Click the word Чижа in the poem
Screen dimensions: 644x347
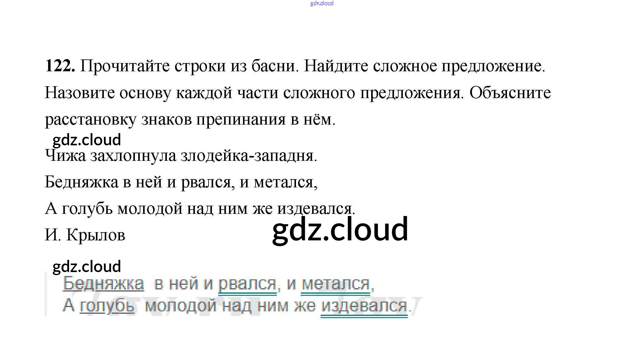(x=65, y=155)
